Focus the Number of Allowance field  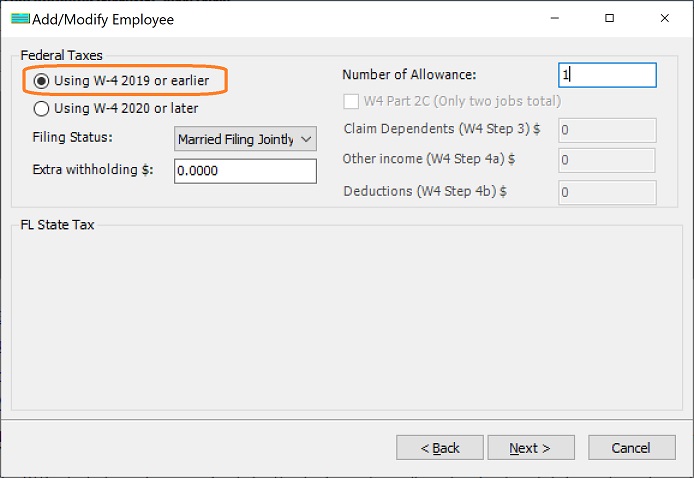tap(606, 75)
